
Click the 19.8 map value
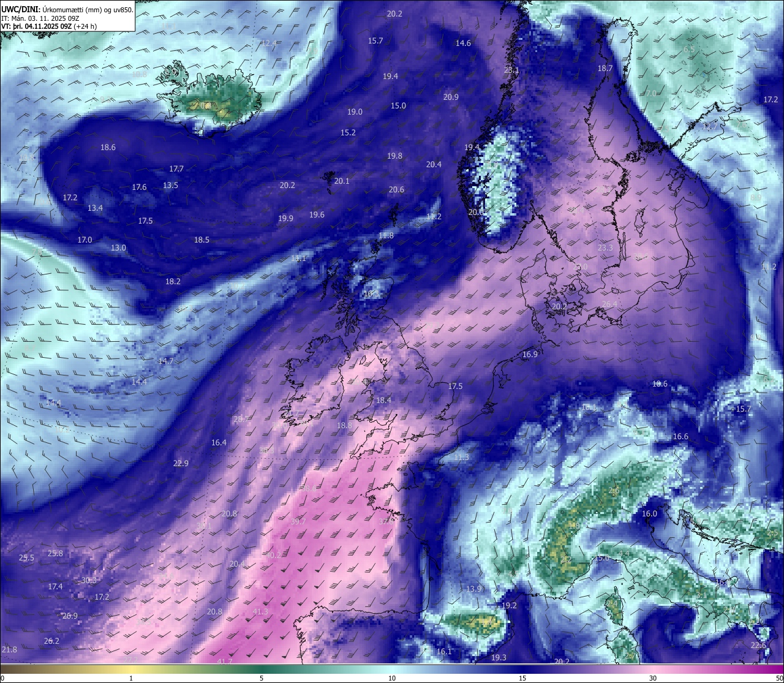click(394, 156)
